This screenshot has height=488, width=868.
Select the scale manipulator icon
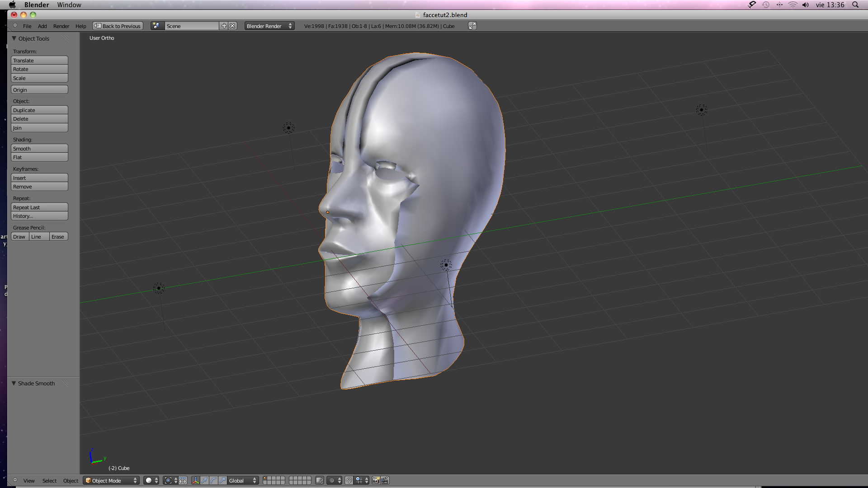222,480
